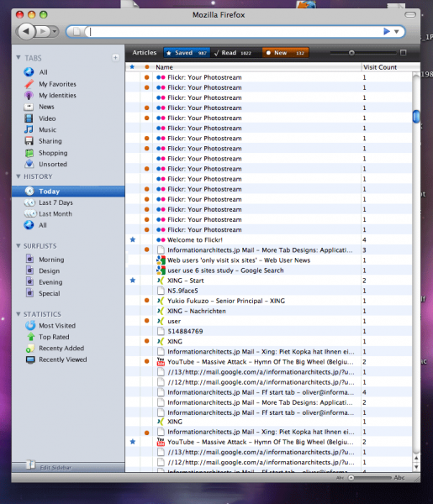Image resolution: width=433 pixels, height=504 pixels.
Task: Show Recenty Added statistics icon
Action: (30, 349)
